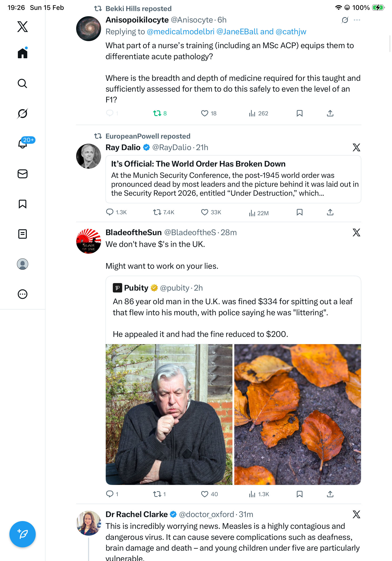Tap the compose new post button
Image resolution: width=392 pixels, height=561 pixels.
(x=23, y=534)
